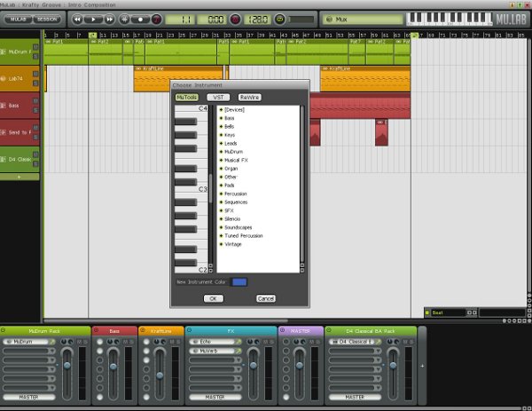532x411 pixels.
Task: Select the Vintage category text
Action: tap(232, 244)
